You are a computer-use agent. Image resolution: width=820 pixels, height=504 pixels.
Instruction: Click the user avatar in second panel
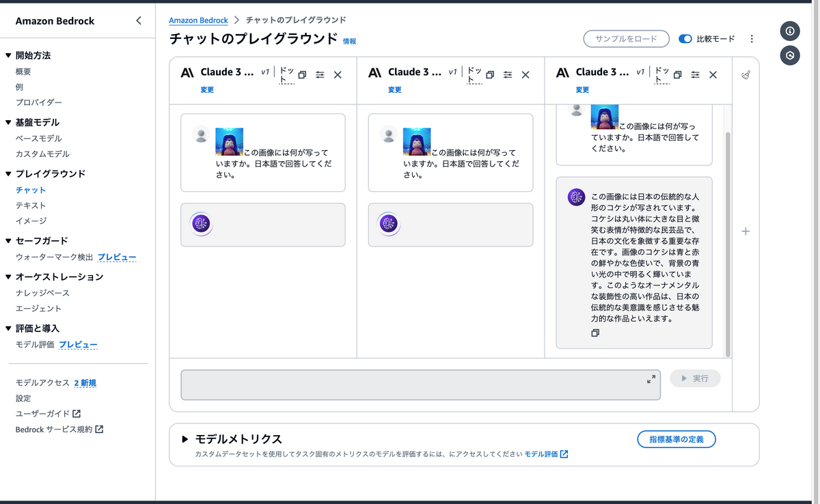coord(389,135)
